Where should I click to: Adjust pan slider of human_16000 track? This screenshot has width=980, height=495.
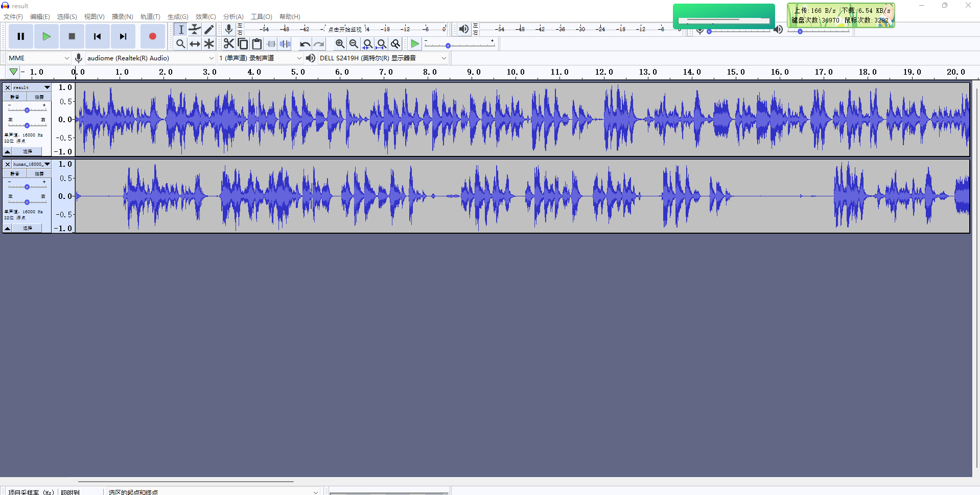pos(27,201)
